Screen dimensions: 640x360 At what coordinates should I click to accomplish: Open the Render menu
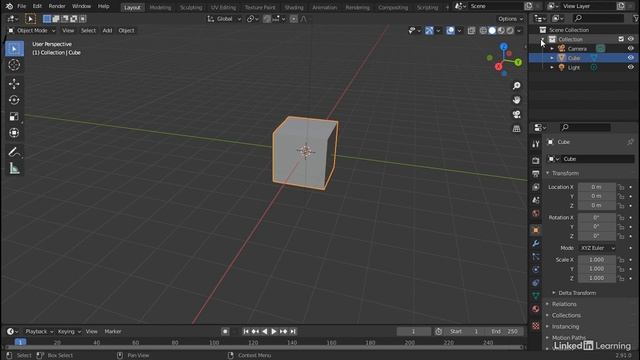pyautogui.click(x=57, y=6)
